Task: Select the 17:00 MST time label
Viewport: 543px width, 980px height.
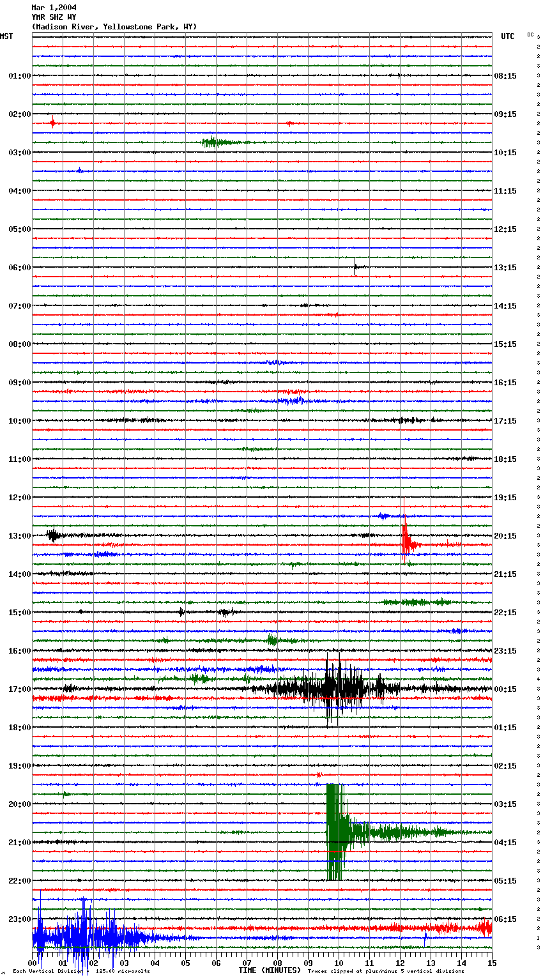Action: 20,689
